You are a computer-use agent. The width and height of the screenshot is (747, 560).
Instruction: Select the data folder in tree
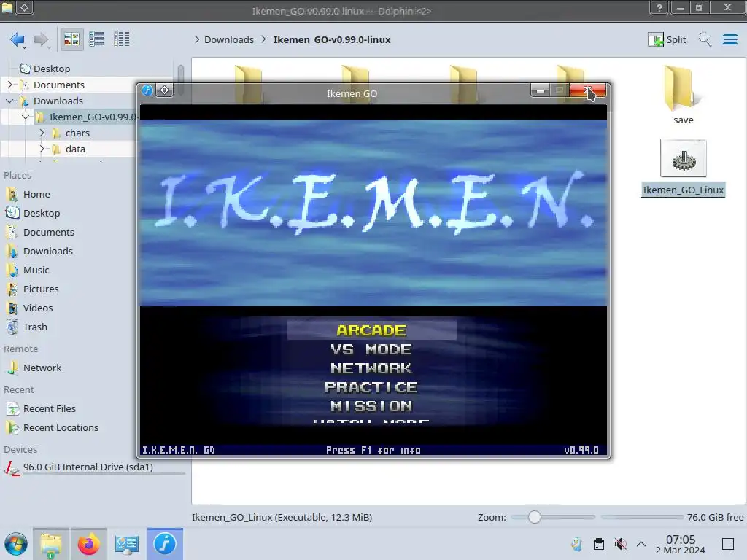pyautogui.click(x=75, y=149)
